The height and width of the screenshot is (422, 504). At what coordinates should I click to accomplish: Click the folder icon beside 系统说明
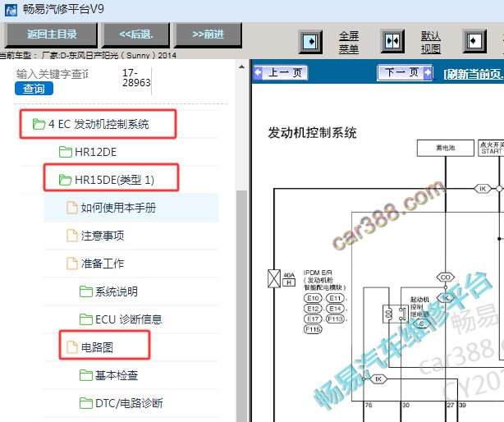tap(86, 291)
